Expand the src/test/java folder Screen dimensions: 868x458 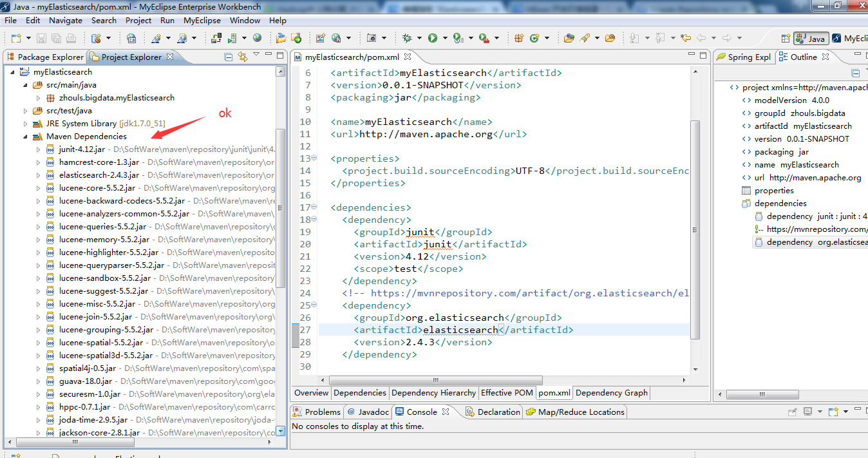click(x=26, y=111)
